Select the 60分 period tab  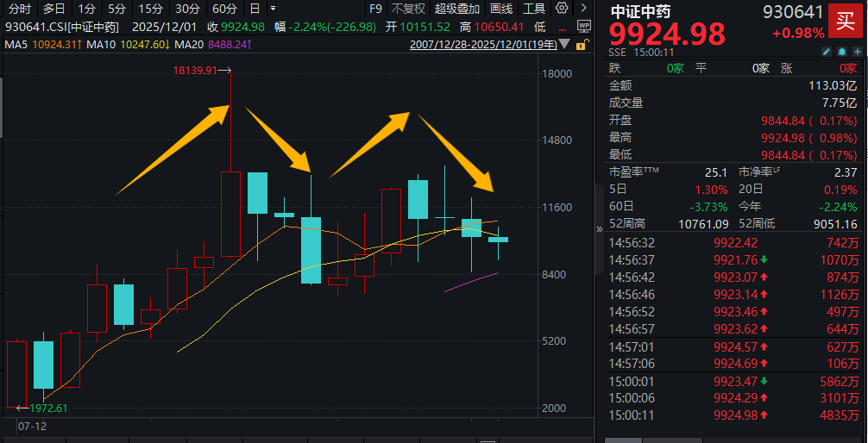(224, 9)
